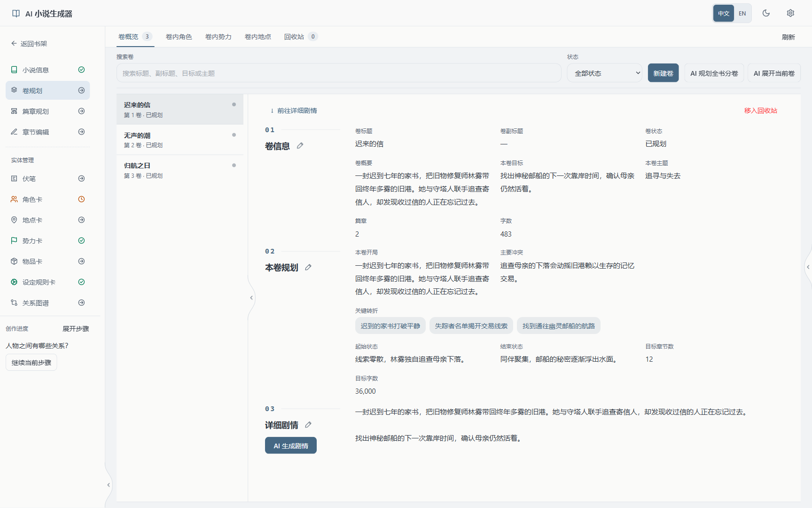Click 移入回收站 link
The height and width of the screenshot is (508, 812).
point(761,111)
